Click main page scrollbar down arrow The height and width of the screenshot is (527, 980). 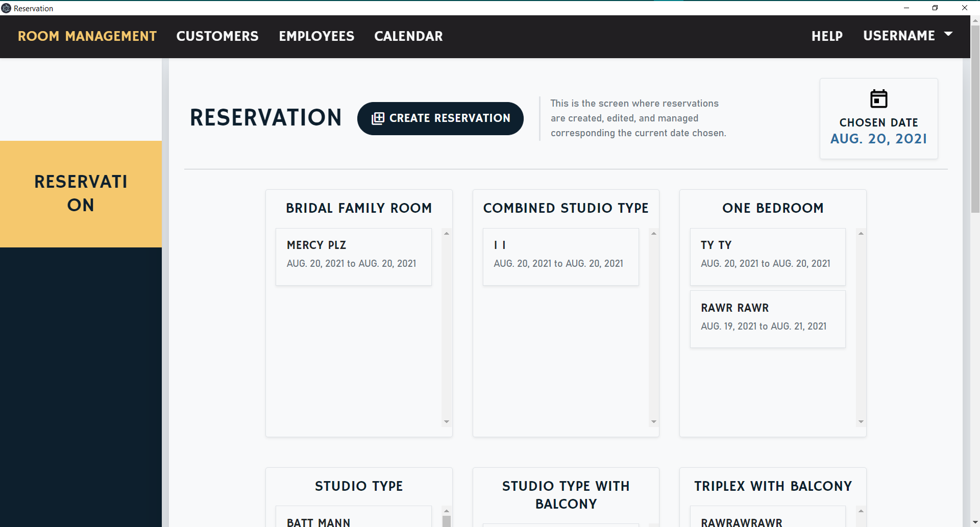pyautogui.click(x=975, y=522)
